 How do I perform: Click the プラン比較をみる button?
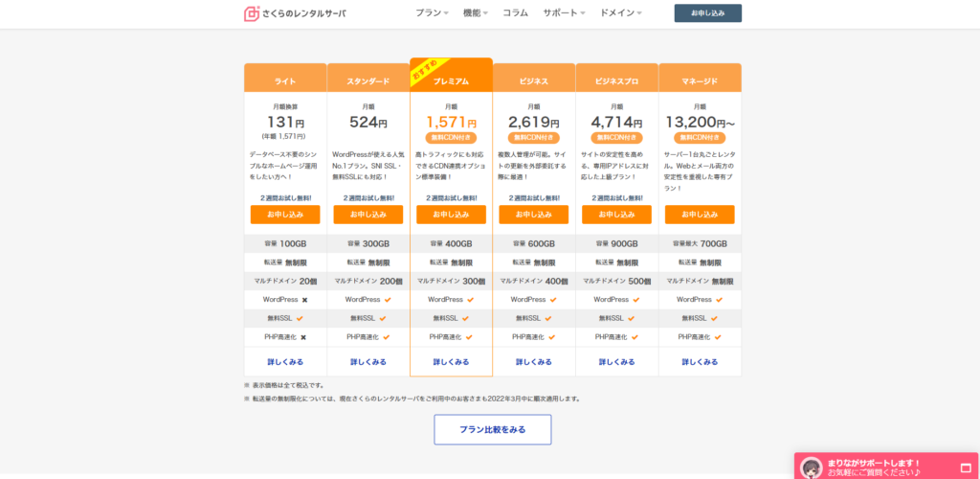493,429
